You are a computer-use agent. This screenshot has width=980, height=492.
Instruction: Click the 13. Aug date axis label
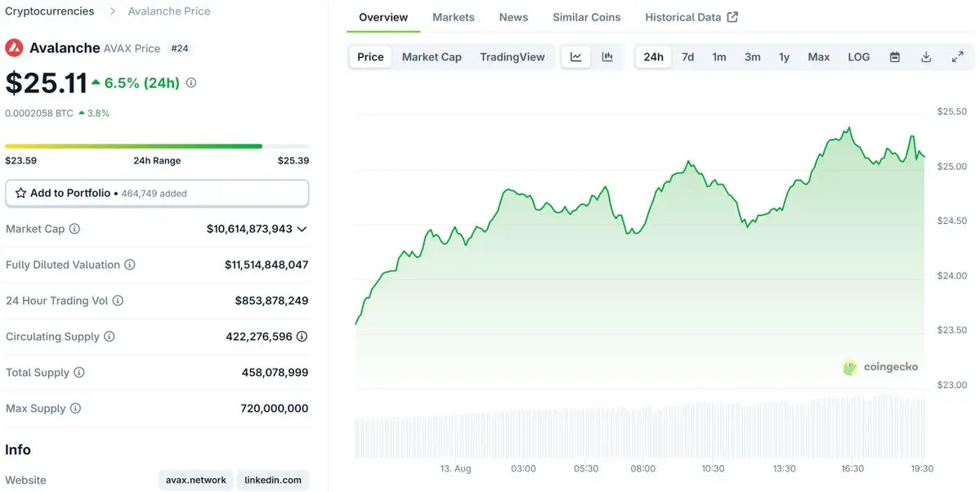[455, 468]
